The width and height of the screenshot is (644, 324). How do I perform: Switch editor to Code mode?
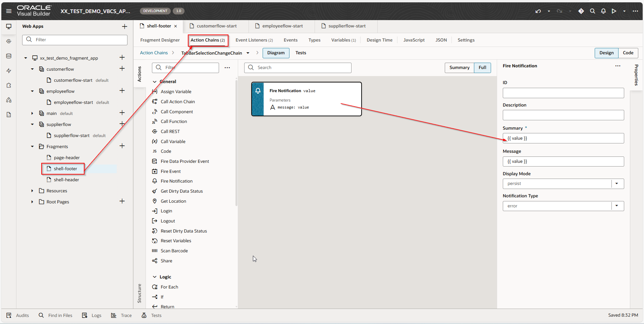628,53
